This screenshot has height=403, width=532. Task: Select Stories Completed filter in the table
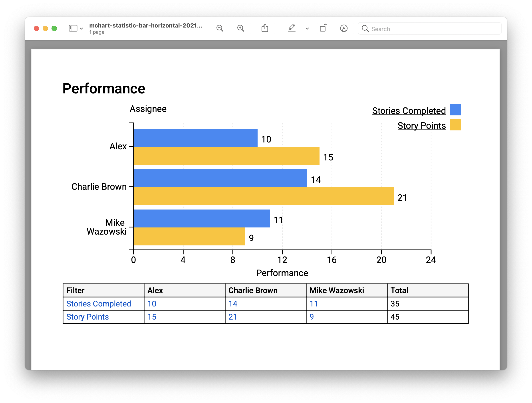point(98,304)
